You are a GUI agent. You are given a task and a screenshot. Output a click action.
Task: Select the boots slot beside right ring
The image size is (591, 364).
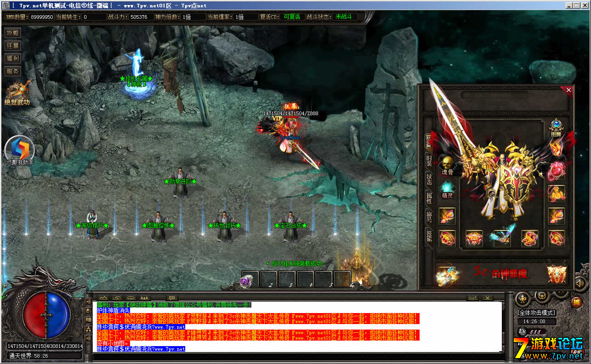pos(529,239)
